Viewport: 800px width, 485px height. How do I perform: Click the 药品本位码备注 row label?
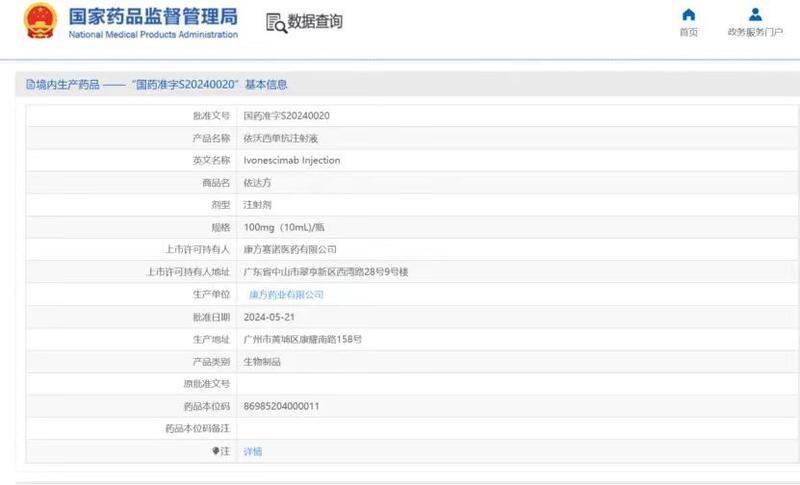click(197, 428)
